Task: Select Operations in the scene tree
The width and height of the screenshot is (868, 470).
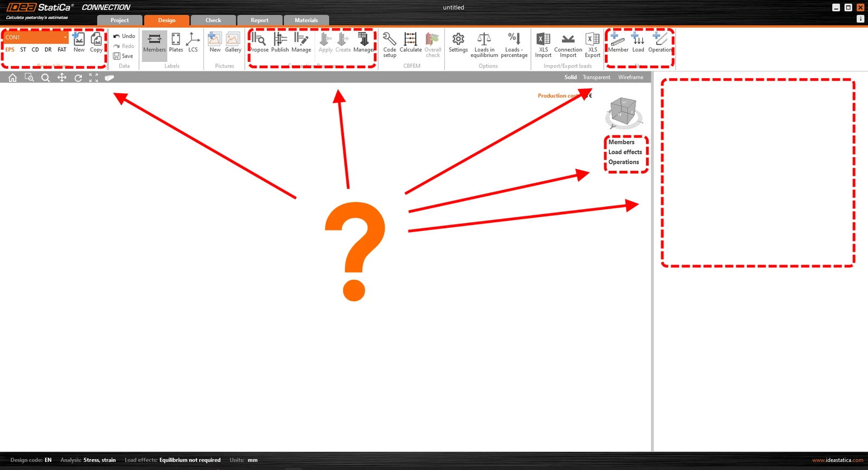Action: tap(624, 162)
